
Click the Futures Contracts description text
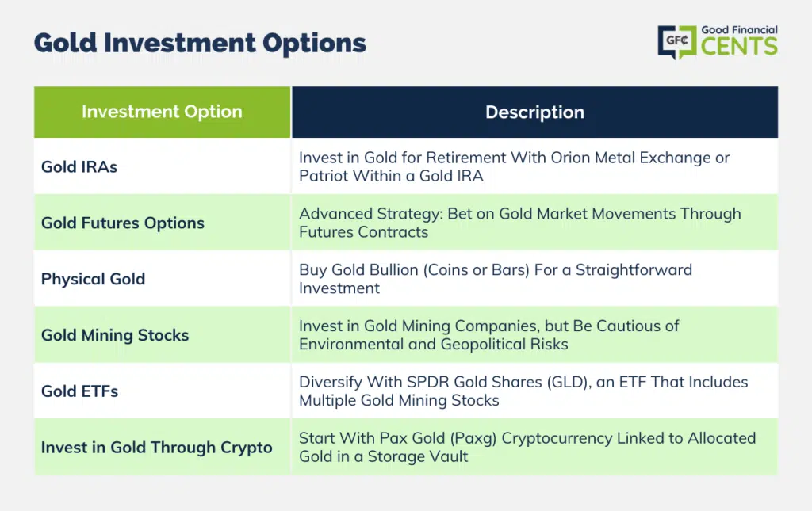pyautogui.click(x=520, y=223)
